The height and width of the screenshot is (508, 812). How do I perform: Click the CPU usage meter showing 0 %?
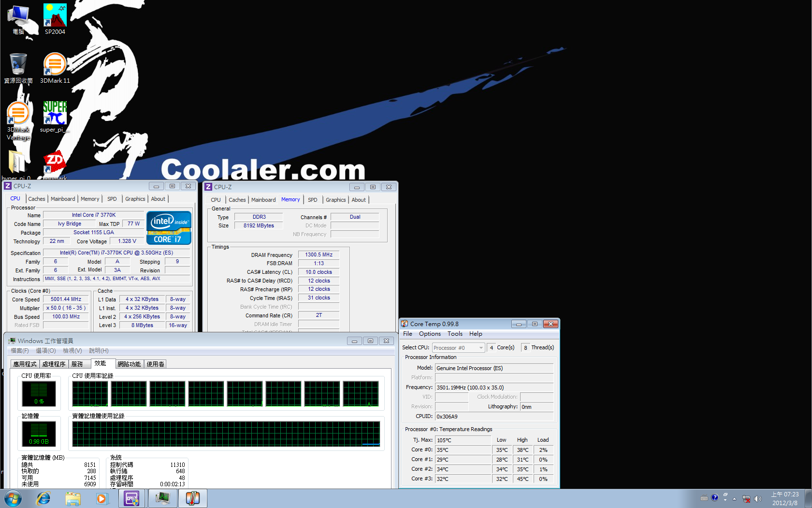point(39,393)
